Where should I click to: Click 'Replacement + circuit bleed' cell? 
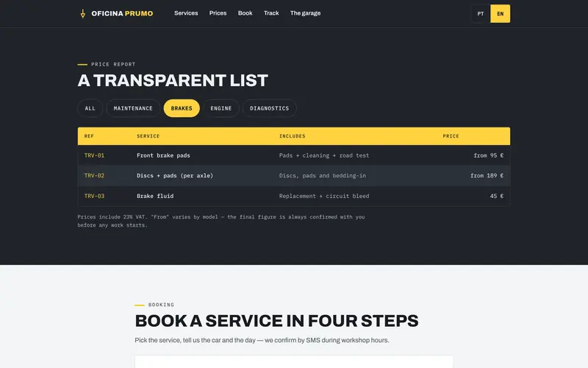(x=324, y=196)
